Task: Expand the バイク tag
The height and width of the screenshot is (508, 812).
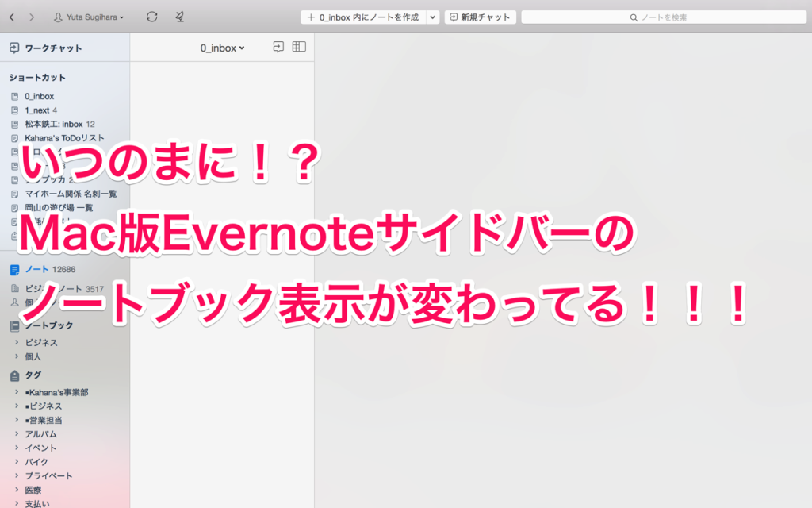Action: (x=17, y=462)
